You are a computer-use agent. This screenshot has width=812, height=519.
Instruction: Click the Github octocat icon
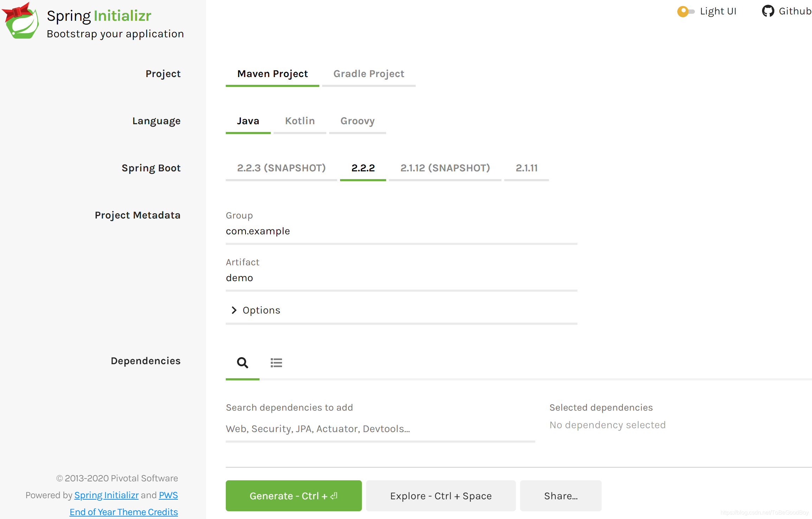[x=767, y=11]
